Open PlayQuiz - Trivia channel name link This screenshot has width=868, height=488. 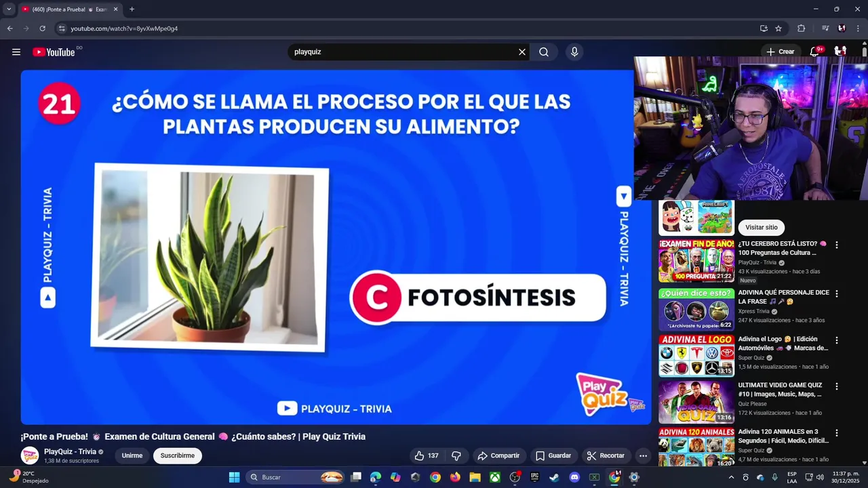71,451
